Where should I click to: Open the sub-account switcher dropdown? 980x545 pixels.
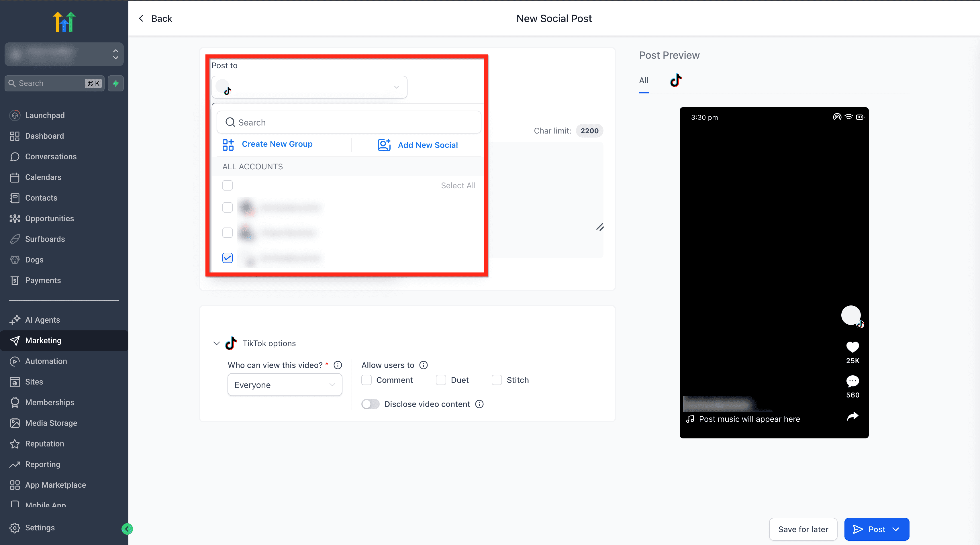(x=64, y=54)
